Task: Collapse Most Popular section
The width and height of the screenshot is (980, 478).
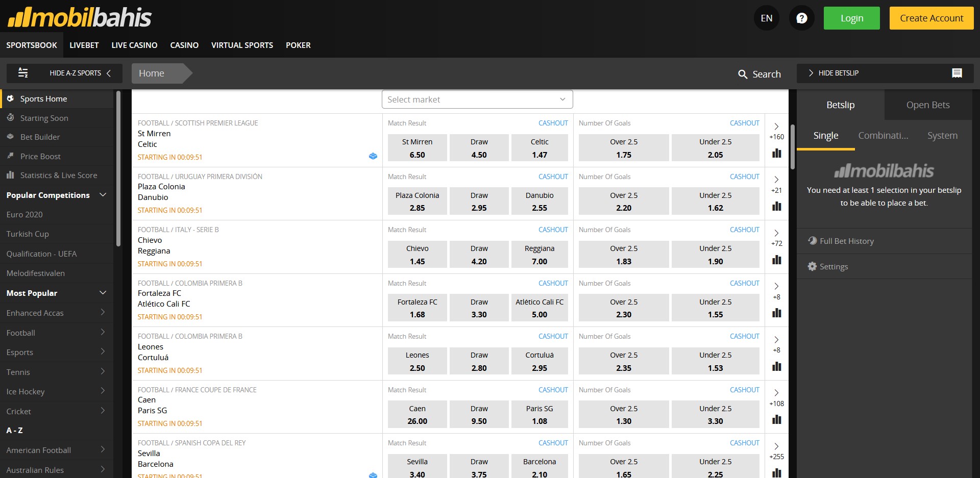Action: click(103, 293)
